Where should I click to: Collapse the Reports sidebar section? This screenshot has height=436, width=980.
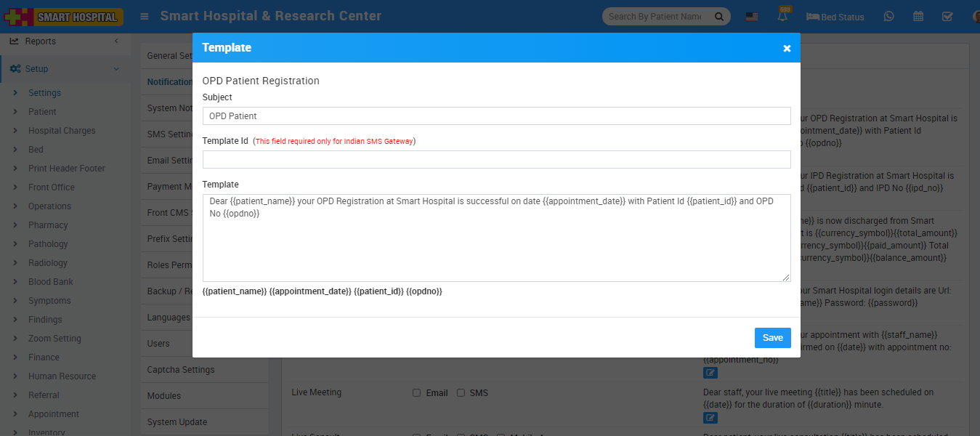[116, 41]
